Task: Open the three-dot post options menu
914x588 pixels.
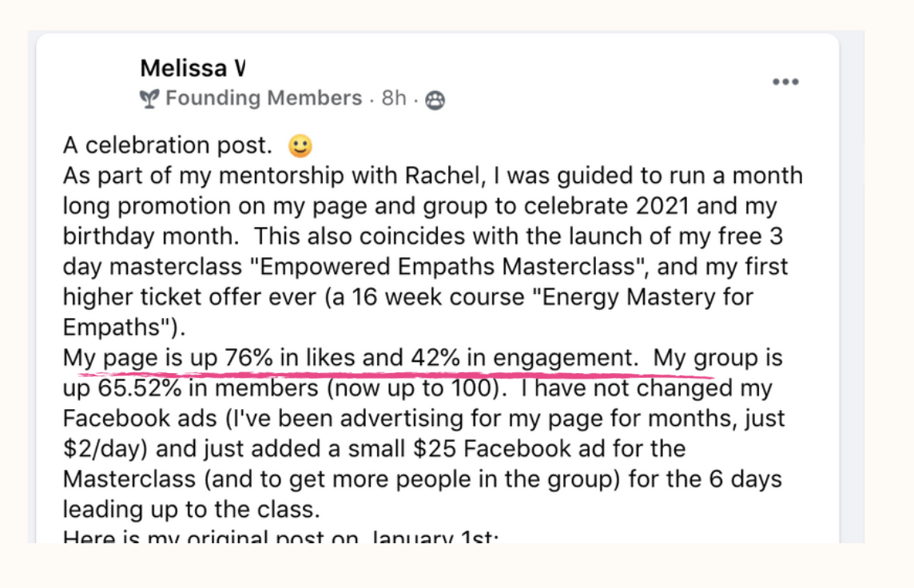Action: pyautogui.click(x=785, y=81)
